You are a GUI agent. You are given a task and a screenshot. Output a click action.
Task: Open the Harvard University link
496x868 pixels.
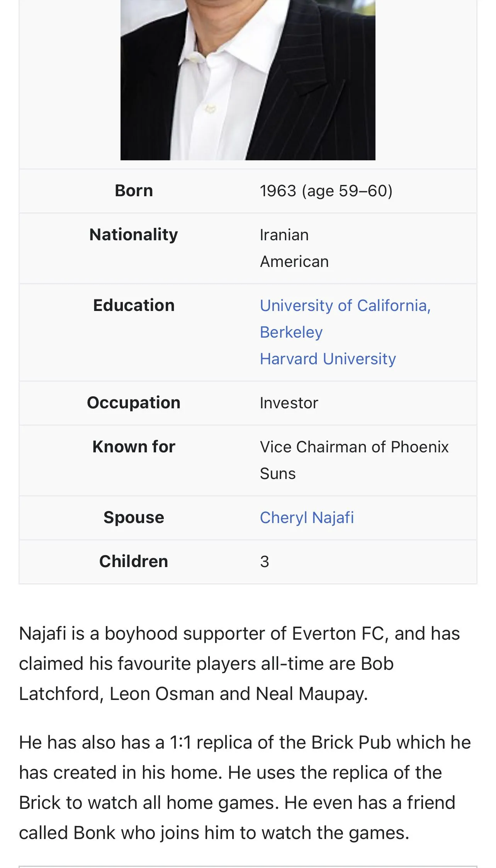pos(328,359)
